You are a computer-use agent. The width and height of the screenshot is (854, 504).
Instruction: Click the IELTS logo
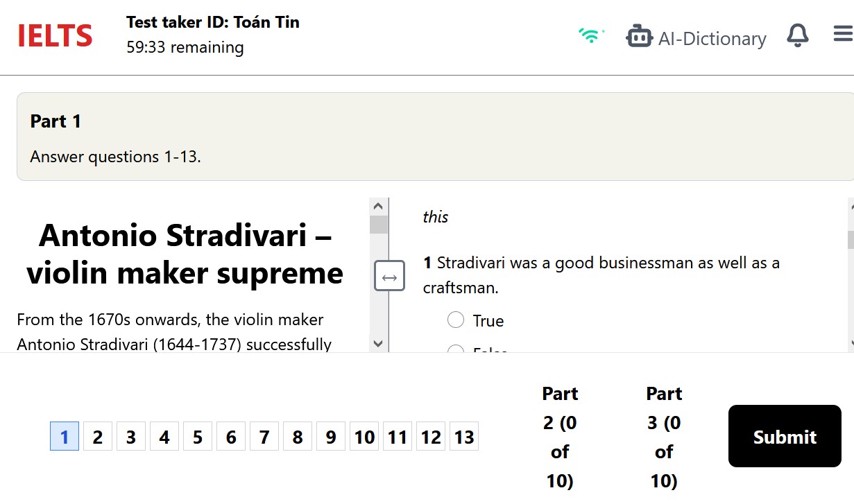[55, 35]
